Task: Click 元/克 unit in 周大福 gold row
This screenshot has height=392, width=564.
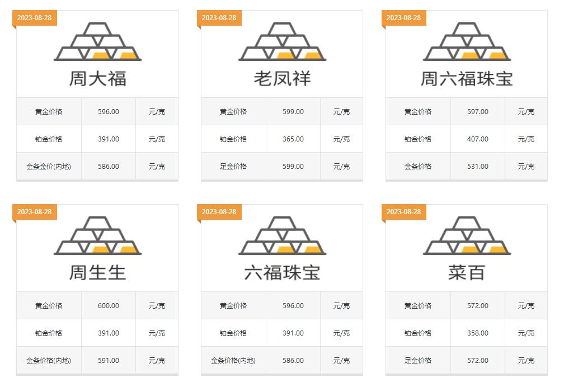Action: (x=157, y=111)
